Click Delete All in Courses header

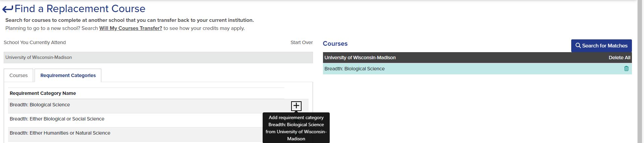(619, 58)
